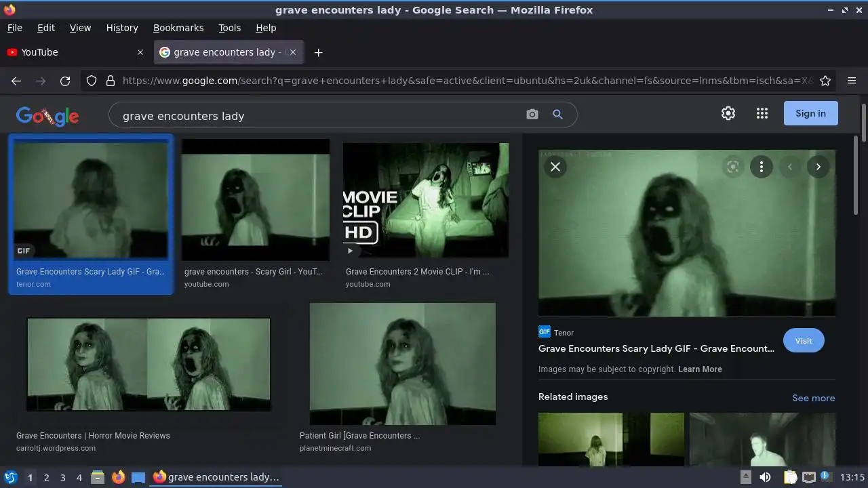Screen dimensions: 868x488
Task: Switch to workspace 2
Action: coord(46,477)
